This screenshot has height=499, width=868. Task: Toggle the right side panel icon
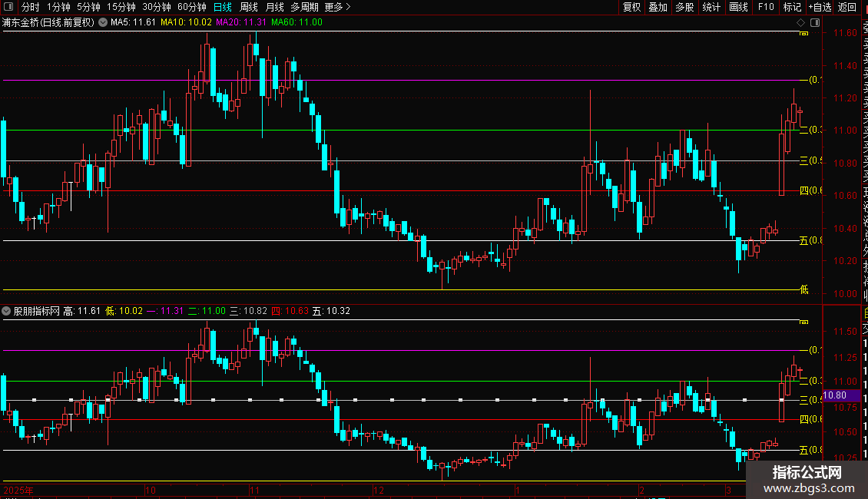(x=815, y=23)
